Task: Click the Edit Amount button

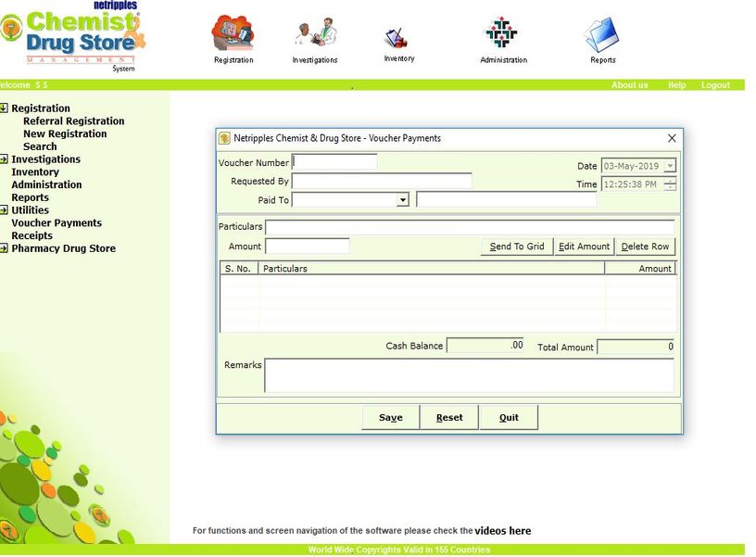Action: [584, 247]
